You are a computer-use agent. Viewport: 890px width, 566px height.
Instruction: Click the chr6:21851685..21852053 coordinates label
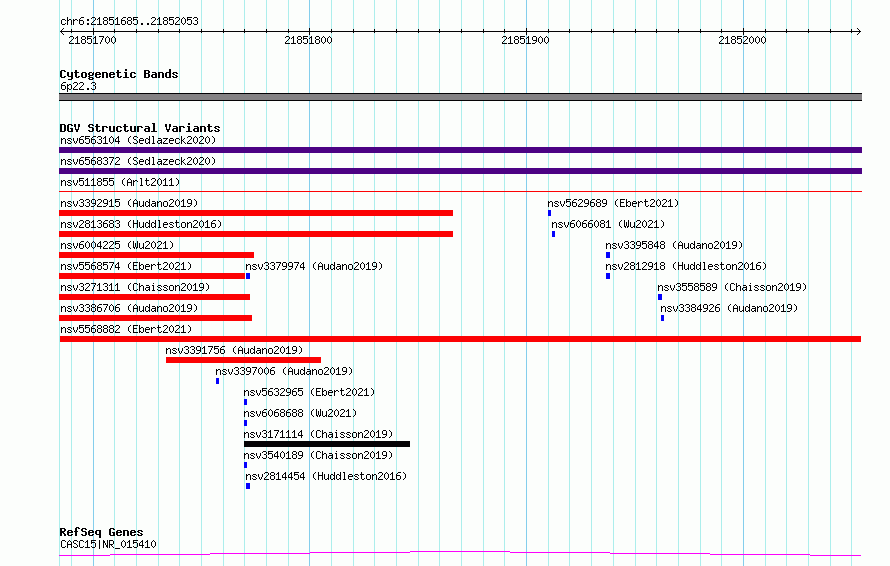(x=129, y=21)
